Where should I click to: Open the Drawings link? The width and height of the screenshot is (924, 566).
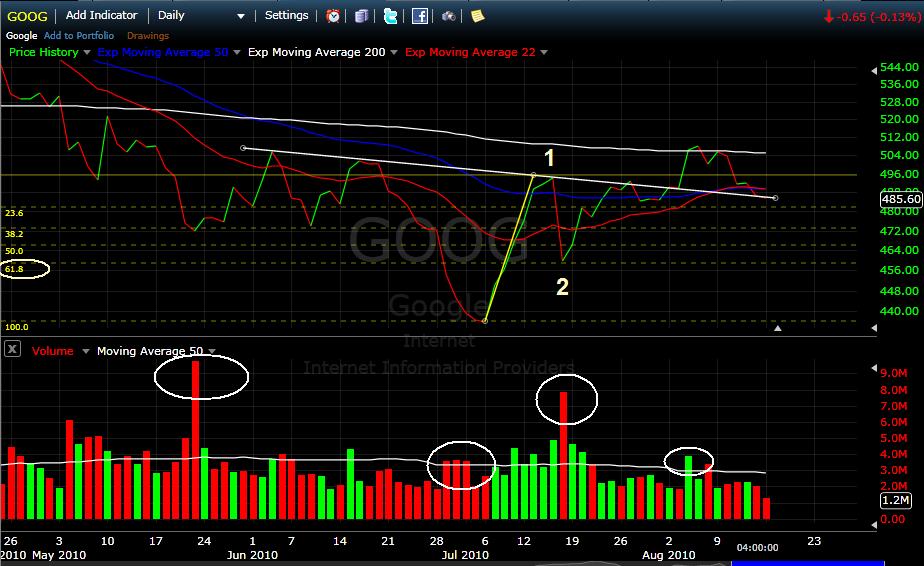(148, 35)
